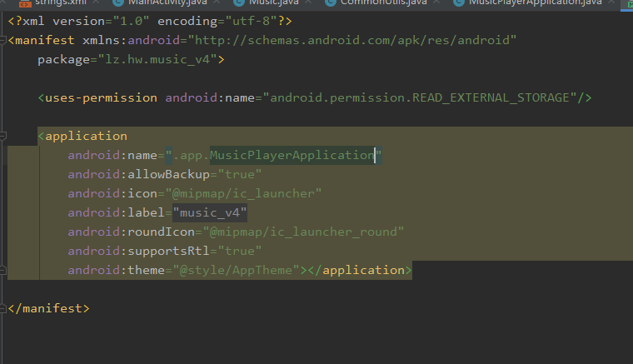Click the supportsRtl attribute name
This screenshot has width=633, height=364.
(x=169, y=251)
